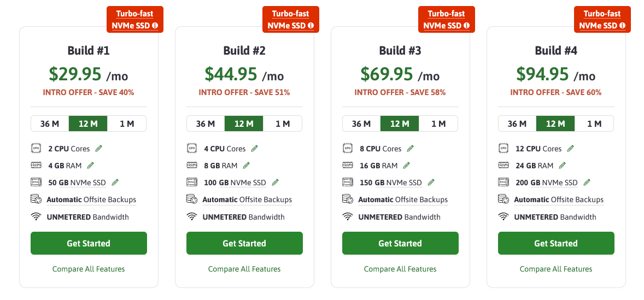
Task: Click UNMETERED Bandwidth label on Build #4
Action: click(x=555, y=217)
